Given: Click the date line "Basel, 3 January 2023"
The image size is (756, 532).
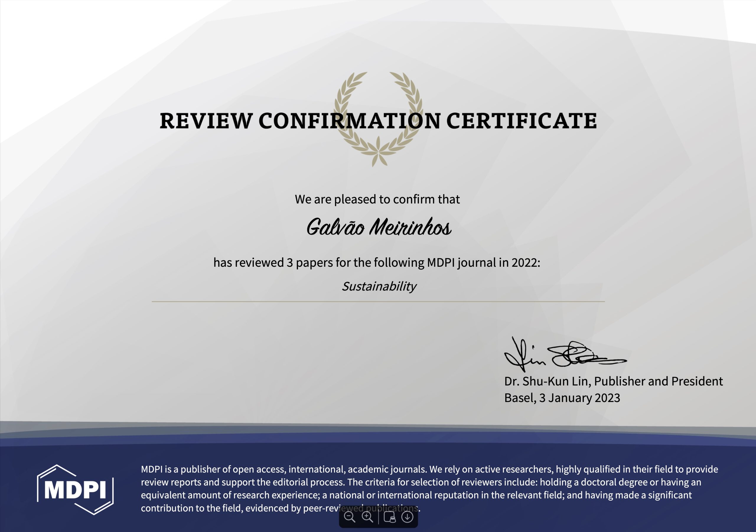Looking at the screenshot, I should tap(562, 398).
